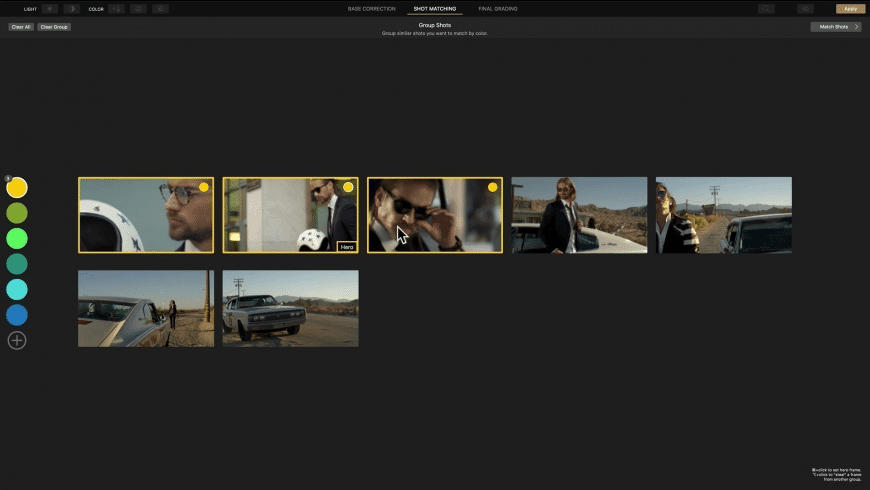Select the white car desert road thumbnail
Screen dimensions: 870x490
coord(290,308)
